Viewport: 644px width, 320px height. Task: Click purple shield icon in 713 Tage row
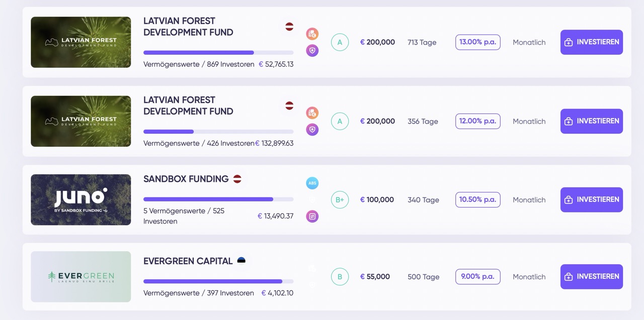coord(312,50)
